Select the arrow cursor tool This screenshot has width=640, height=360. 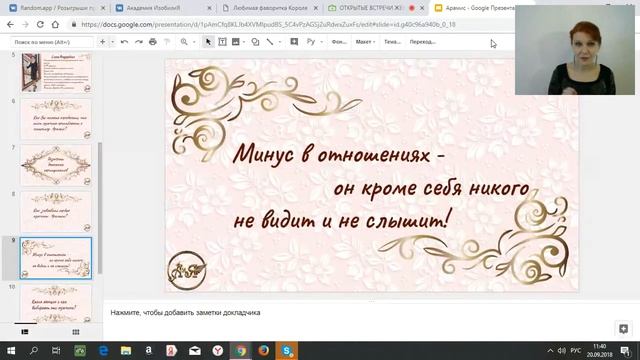[x=209, y=42]
